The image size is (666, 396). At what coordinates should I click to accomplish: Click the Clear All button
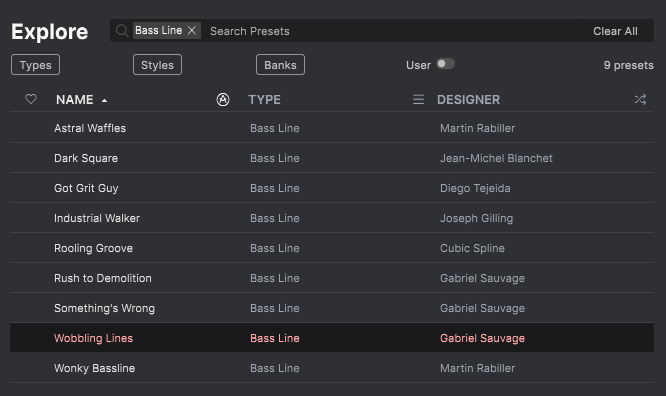pos(615,31)
